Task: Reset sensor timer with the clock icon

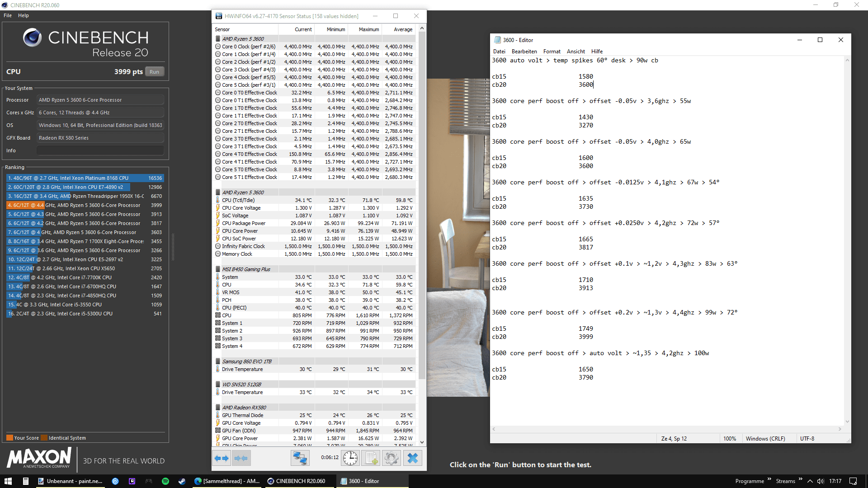Action: pyautogui.click(x=350, y=458)
